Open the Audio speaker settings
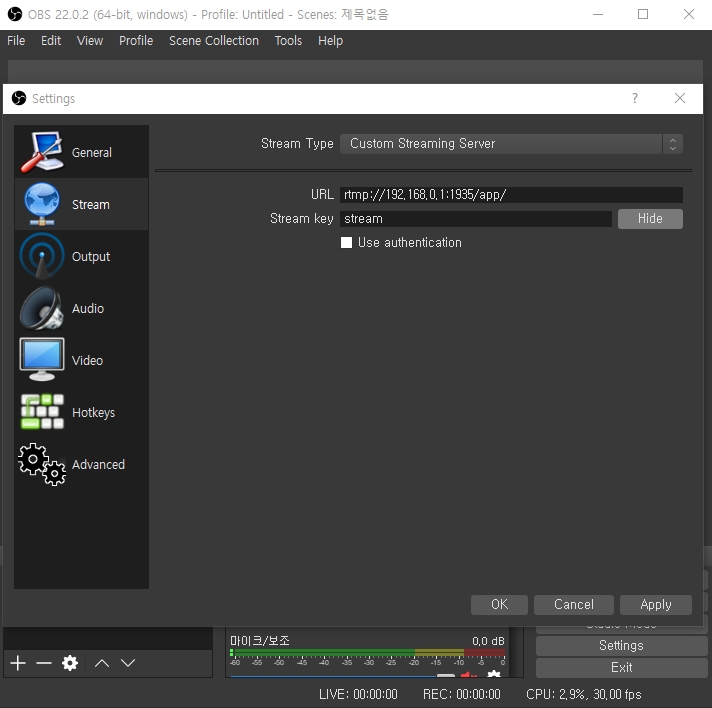This screenshot has height=708, width=712. 42,309
